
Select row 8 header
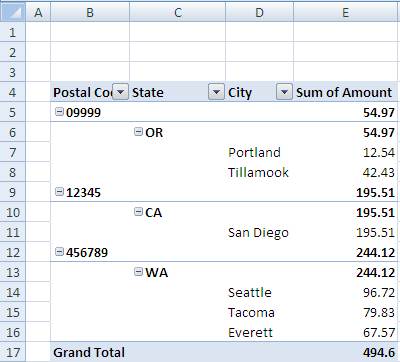tap(13, 172)
